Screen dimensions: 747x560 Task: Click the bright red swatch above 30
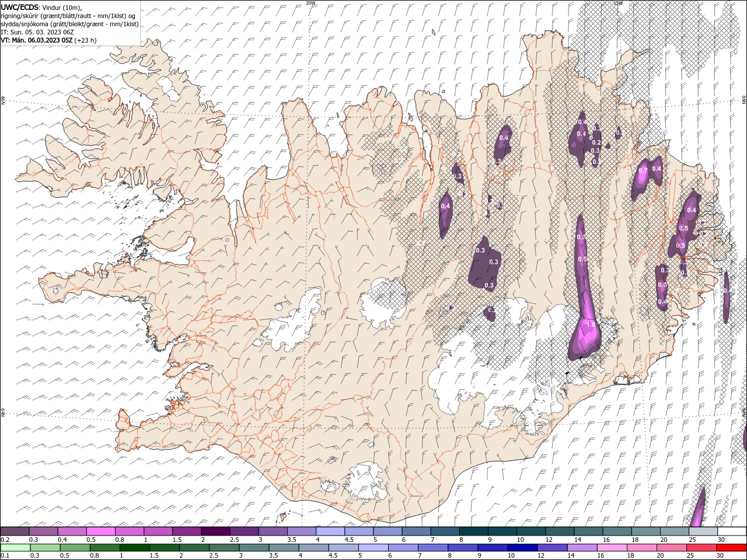click(732, 548)
